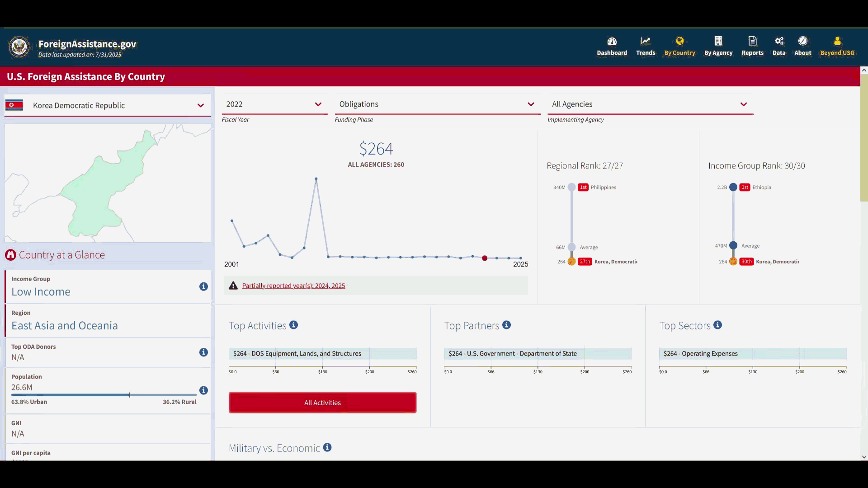Click the Top Activities info icon
The height and width of the screenshot is (488, 868).
(293, 325)
